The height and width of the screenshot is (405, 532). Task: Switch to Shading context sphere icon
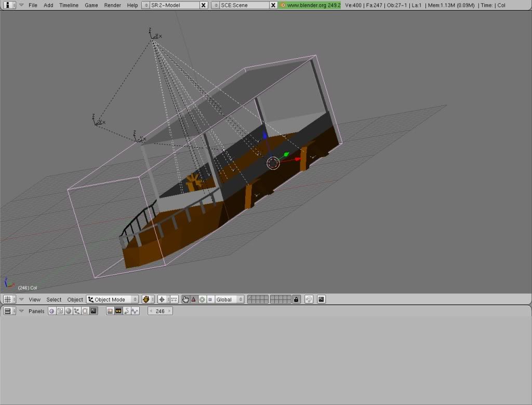click(x=68, y=311)
